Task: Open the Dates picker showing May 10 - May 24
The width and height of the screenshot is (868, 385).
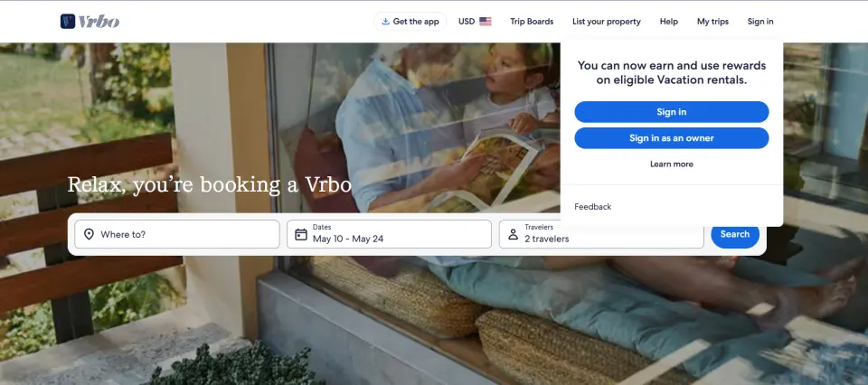Action: pos(389,234)
